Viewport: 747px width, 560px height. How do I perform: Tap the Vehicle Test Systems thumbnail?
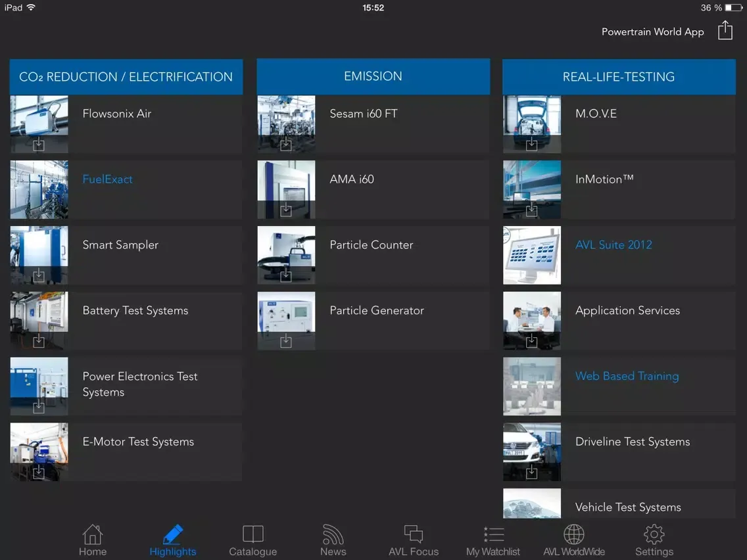click(532, 503)
